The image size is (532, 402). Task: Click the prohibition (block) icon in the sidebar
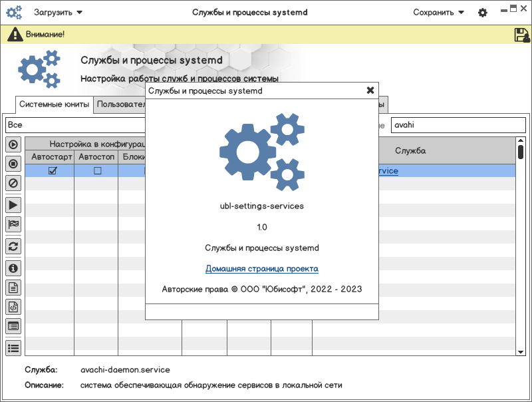coord(13,182)
